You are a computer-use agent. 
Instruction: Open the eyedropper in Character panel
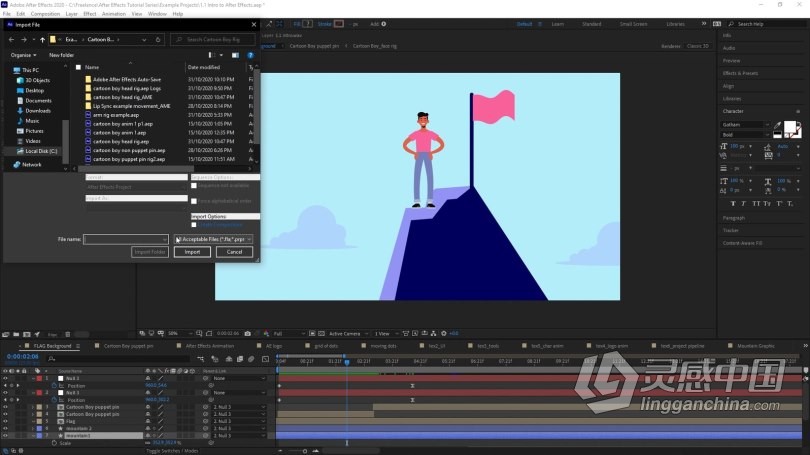777,125
